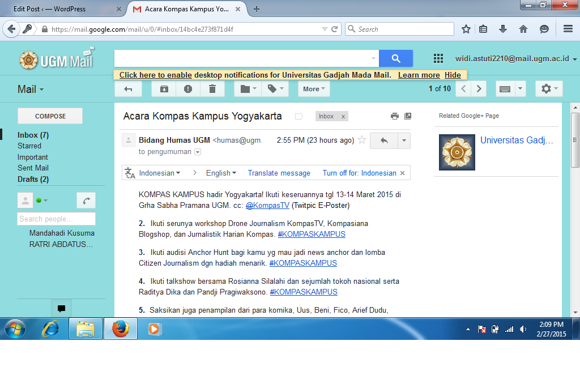Archive this email with the archive icon
This screenshot has height=392, width=580.
click(x=164, y=89)
